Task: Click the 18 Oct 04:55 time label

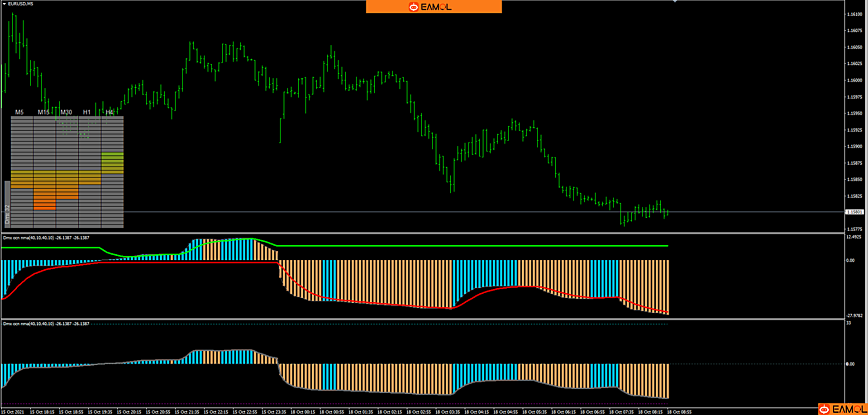Action: click(506, 412)
